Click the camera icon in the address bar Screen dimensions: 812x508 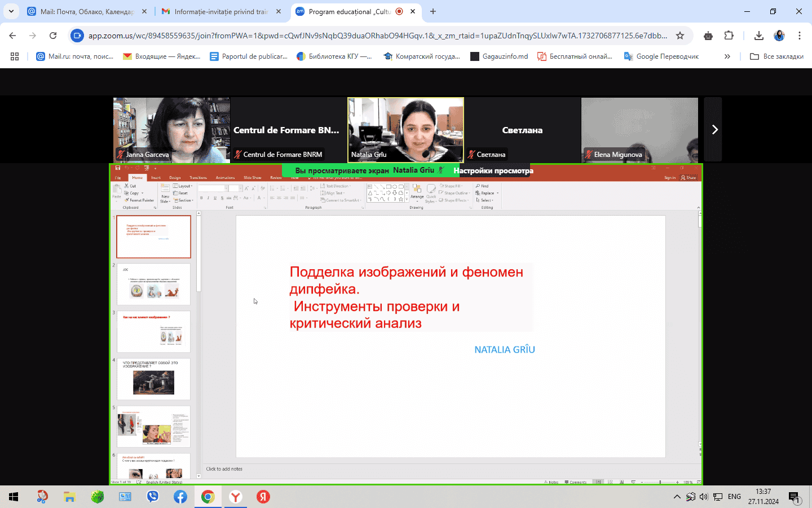[77, 36]
